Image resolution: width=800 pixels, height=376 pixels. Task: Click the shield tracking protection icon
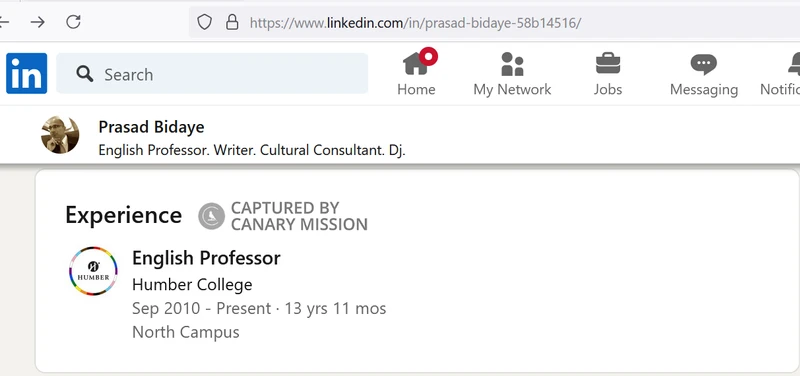(x=204, y=22)
